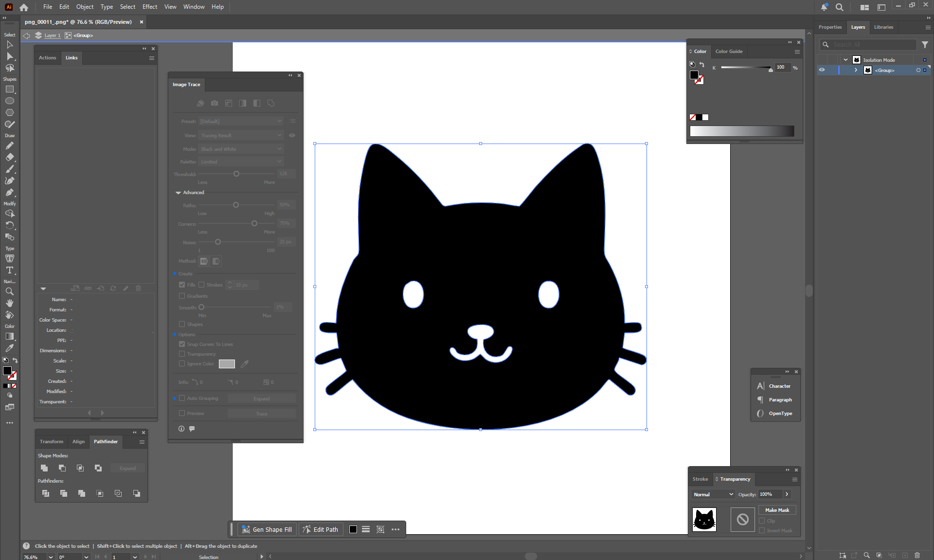Enable the Clip checkbox

762,521
